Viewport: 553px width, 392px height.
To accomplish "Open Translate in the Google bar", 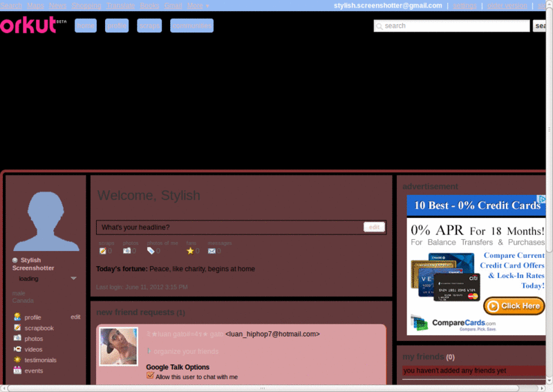I will 120,6.
